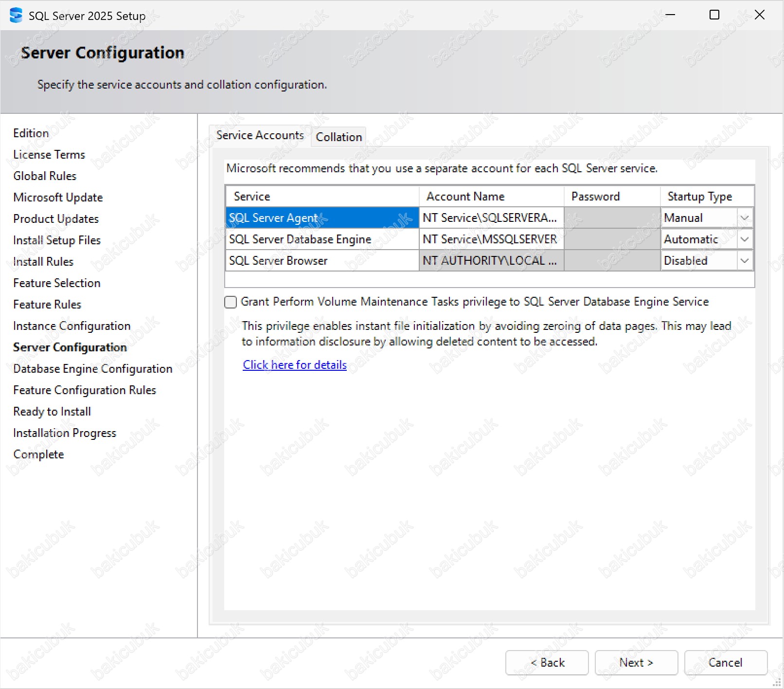Click the NT Service\SQLSERVERA... account name cell
The width and height of the screenshot is (784, 689).
[x=491, y=218]
